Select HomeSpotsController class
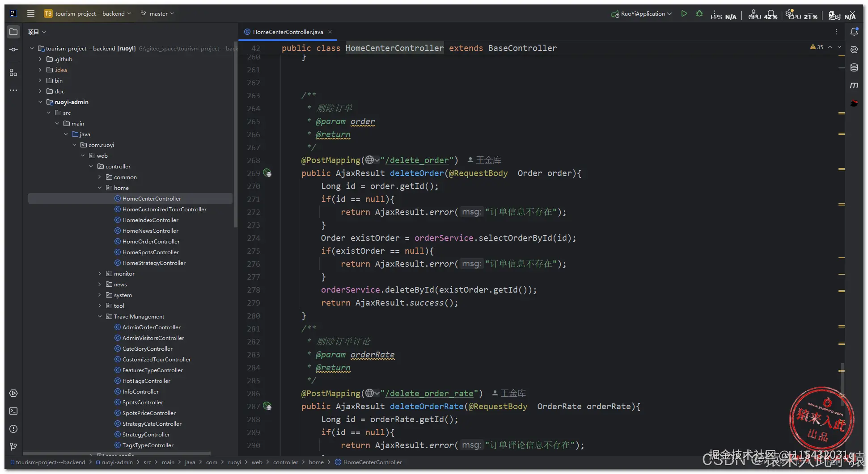 [151, 252]
